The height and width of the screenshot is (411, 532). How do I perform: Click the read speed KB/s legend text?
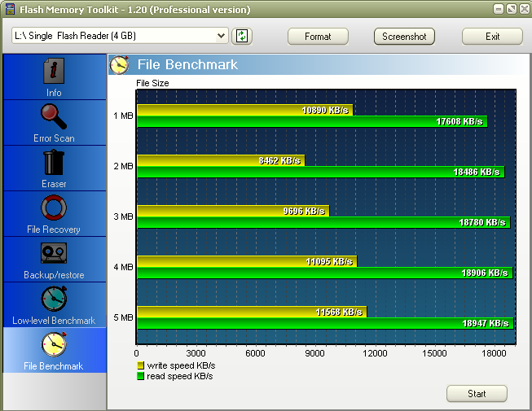coord(180,376)
